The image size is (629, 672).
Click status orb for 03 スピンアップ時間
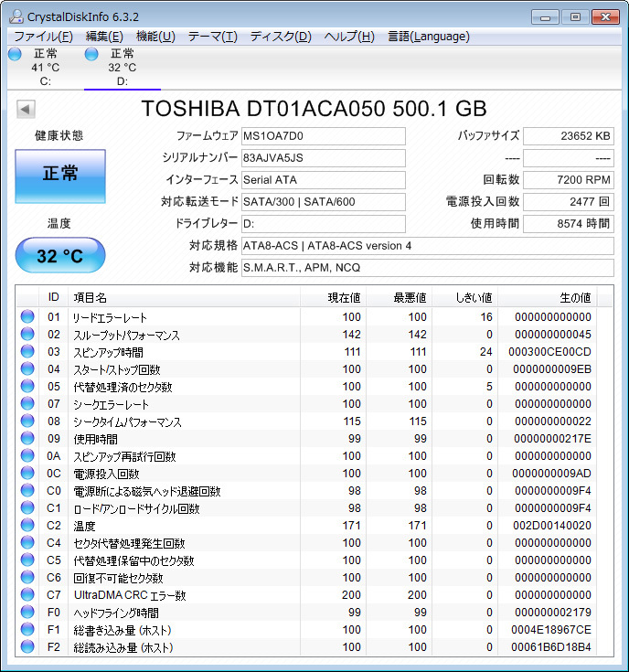[x=27, y=351]
